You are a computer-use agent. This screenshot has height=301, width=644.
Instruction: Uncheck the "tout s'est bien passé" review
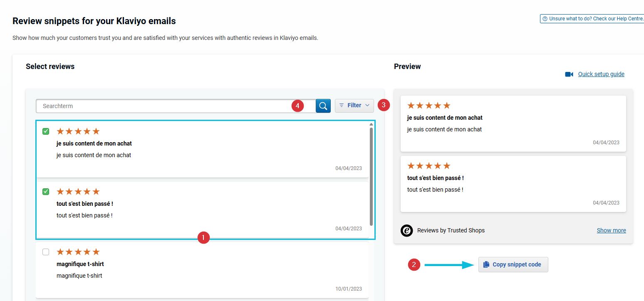(46, 192)
